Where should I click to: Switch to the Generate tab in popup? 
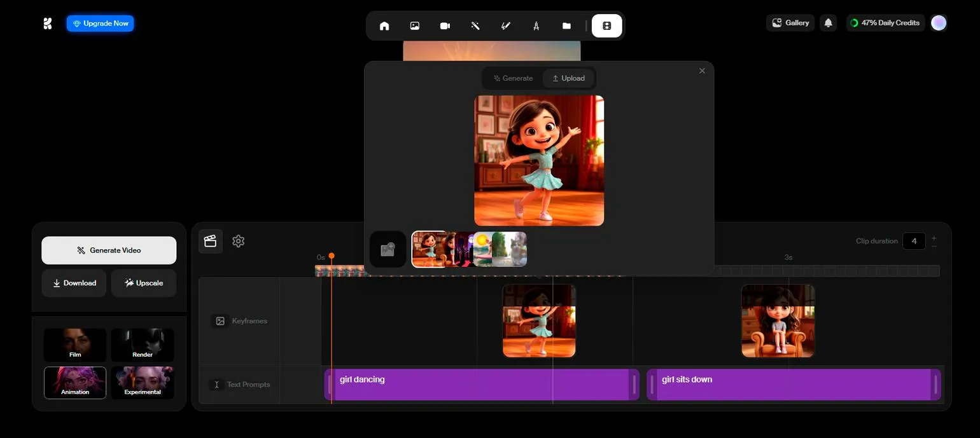pos(514,78)
